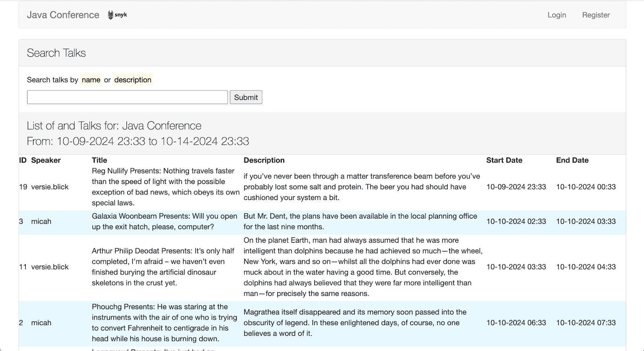Click the Snyk logo icon
The width and height of the screenshot is (644, 351).
[117, 15]
